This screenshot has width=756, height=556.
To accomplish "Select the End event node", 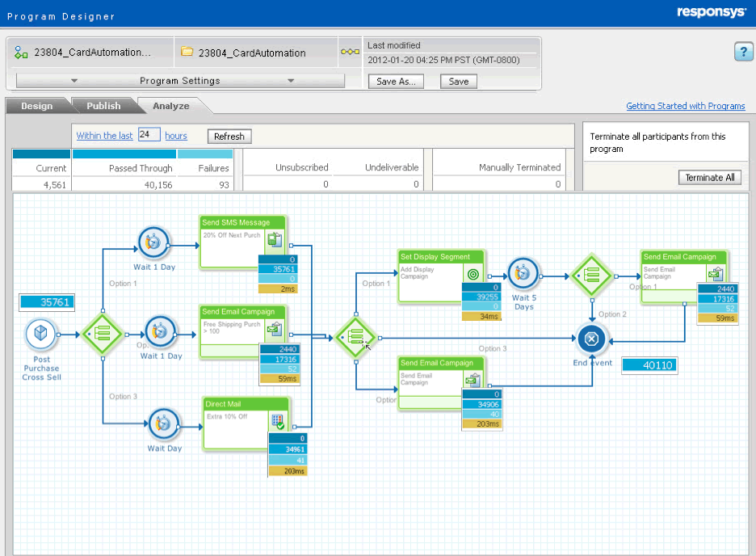I will pyautogui.click(x=591, y=339).
